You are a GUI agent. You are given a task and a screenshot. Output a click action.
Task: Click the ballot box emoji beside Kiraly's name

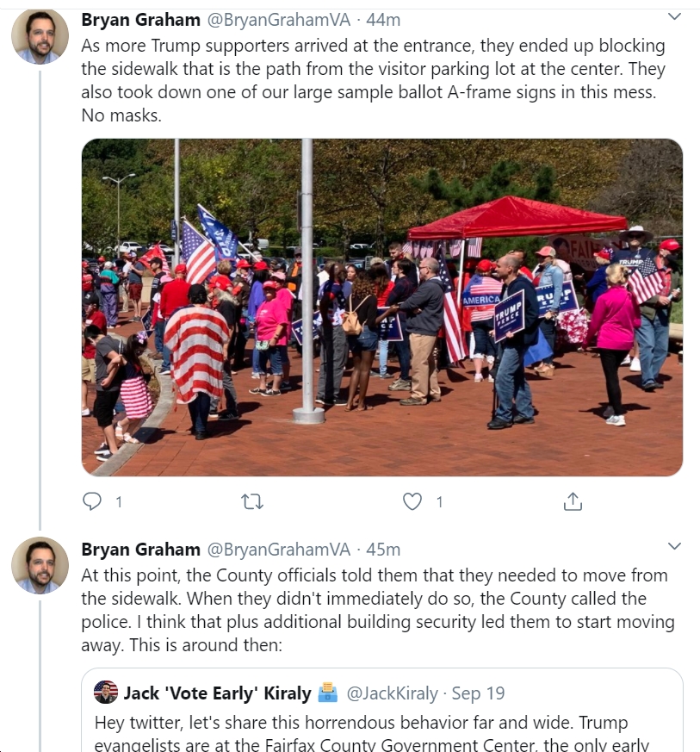pos(328,693)
